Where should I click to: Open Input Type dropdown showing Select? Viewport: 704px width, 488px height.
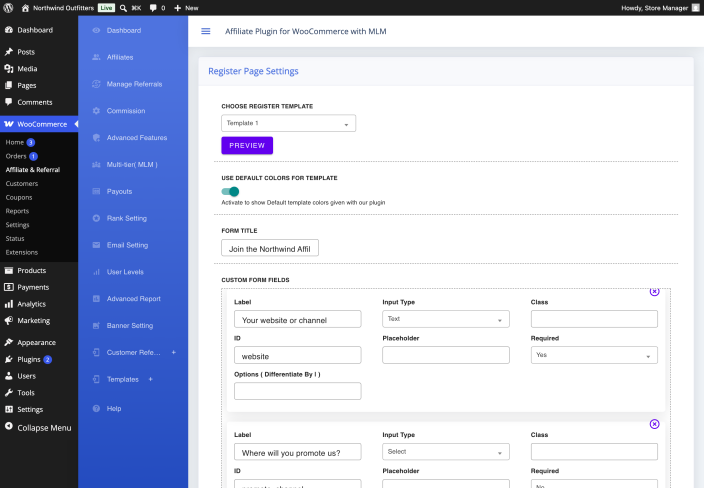446,452
